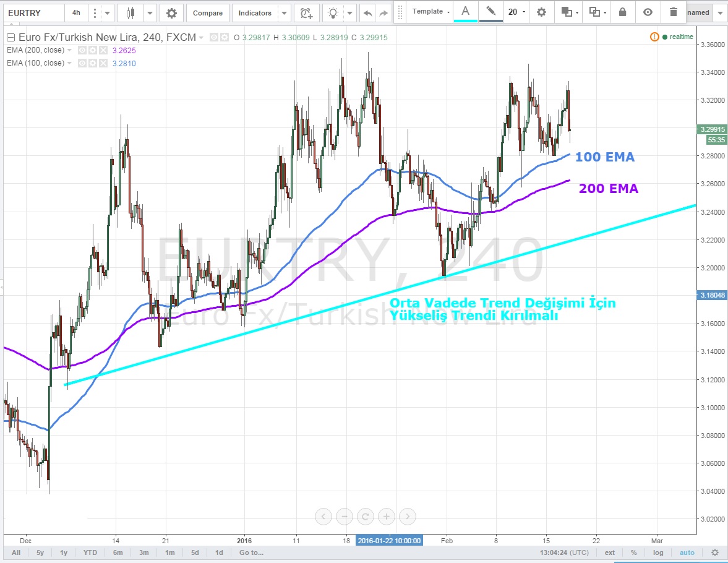Select the YTD time range

click(90, 552)
